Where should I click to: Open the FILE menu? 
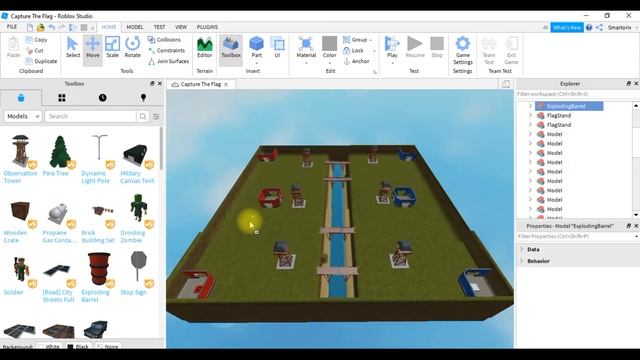(12, 27)
